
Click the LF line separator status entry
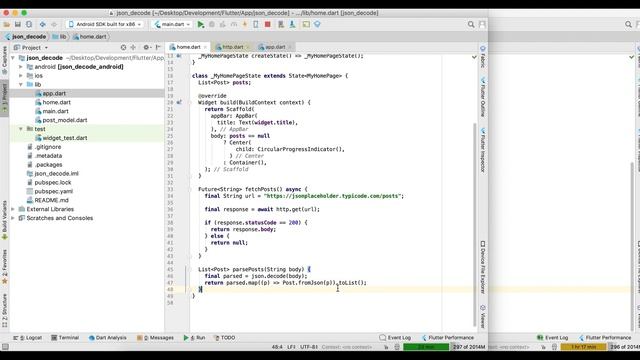click(x=291, y=347)
